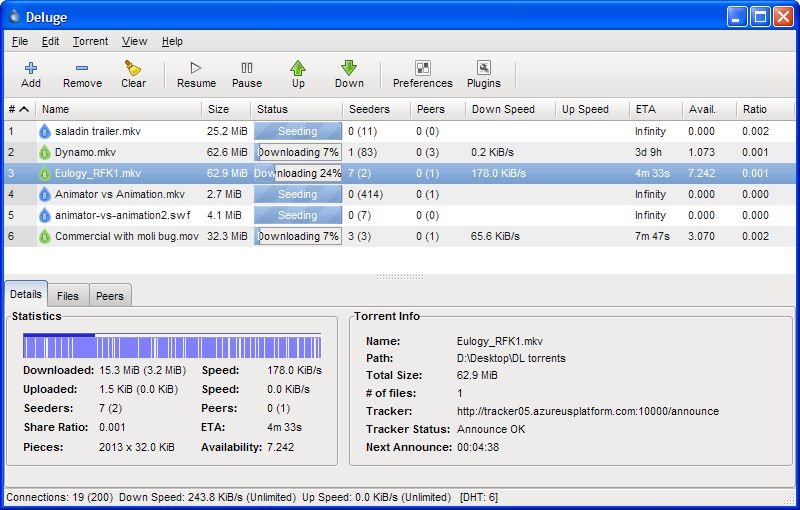Screen dimensions: 800x510
Task: Sort by the # column header
Action: tap(19, 109)
